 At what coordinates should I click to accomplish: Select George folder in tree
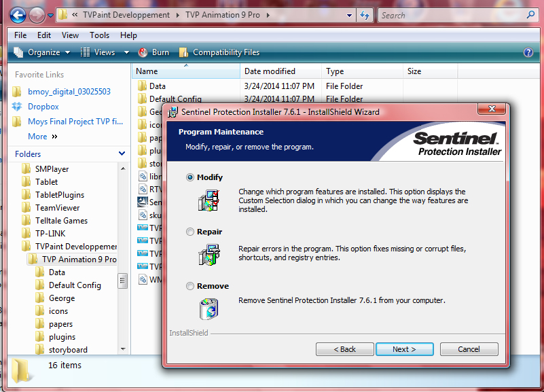62,298
